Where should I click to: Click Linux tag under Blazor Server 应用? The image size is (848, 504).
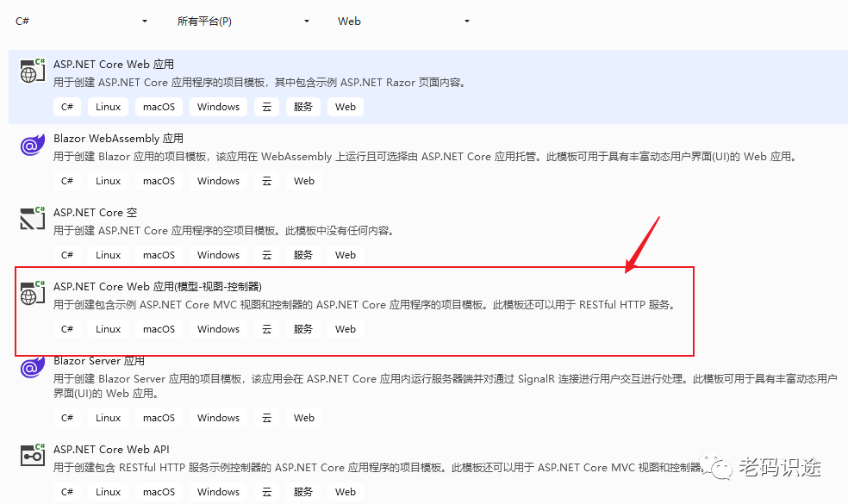[109, 418]
